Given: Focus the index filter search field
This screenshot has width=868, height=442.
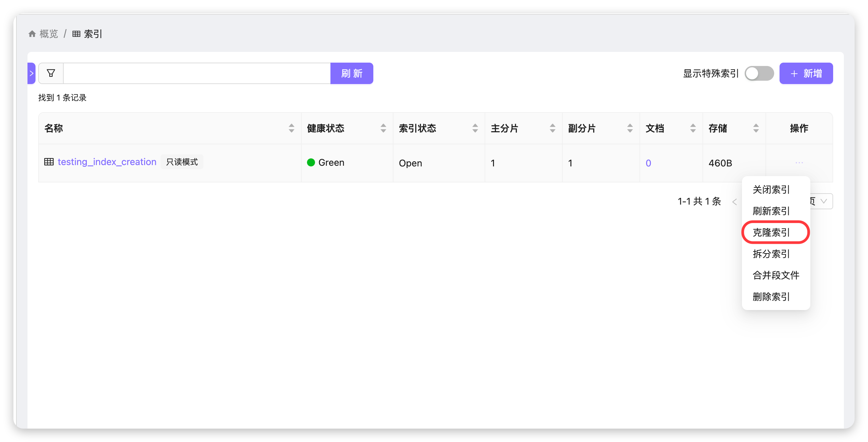Looking at the screenshot, I should [x=196, y=73].
